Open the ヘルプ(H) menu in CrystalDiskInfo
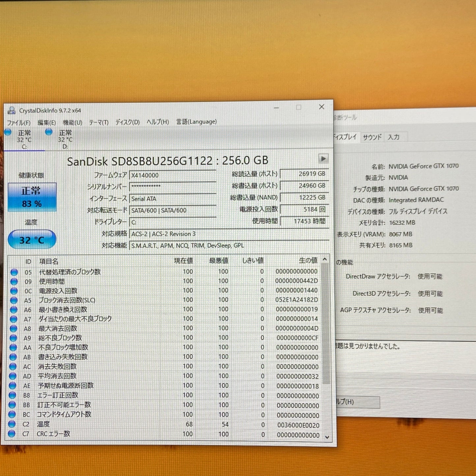476x476 pixels. point(158,122)
